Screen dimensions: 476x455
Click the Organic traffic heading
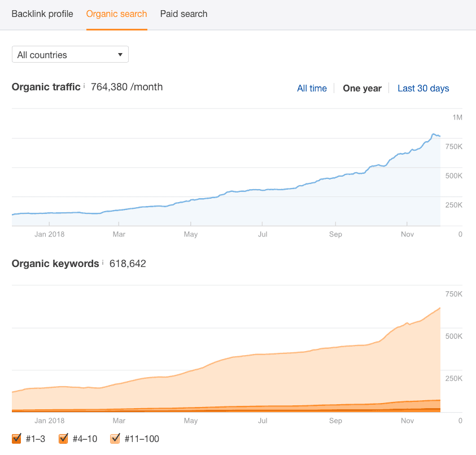click(x=46, y=87)
